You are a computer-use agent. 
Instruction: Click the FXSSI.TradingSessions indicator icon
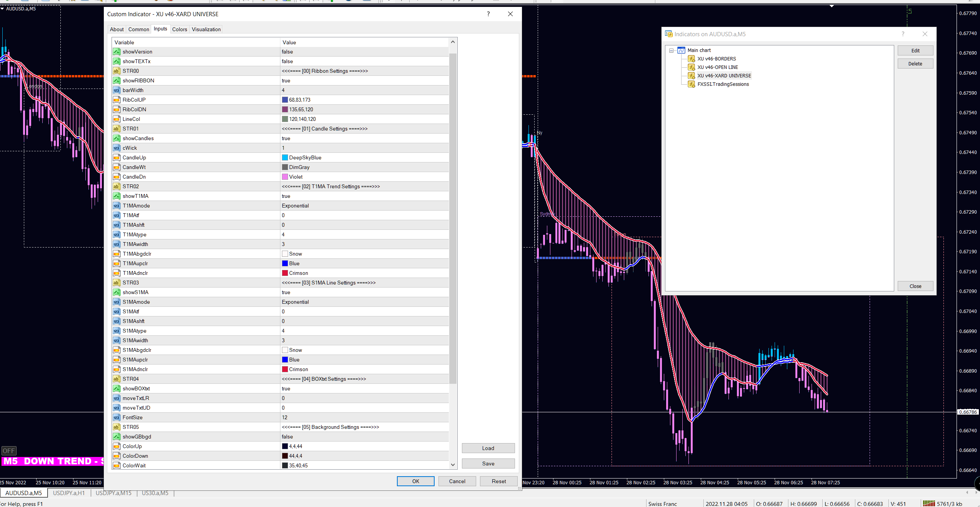point(691,84)
